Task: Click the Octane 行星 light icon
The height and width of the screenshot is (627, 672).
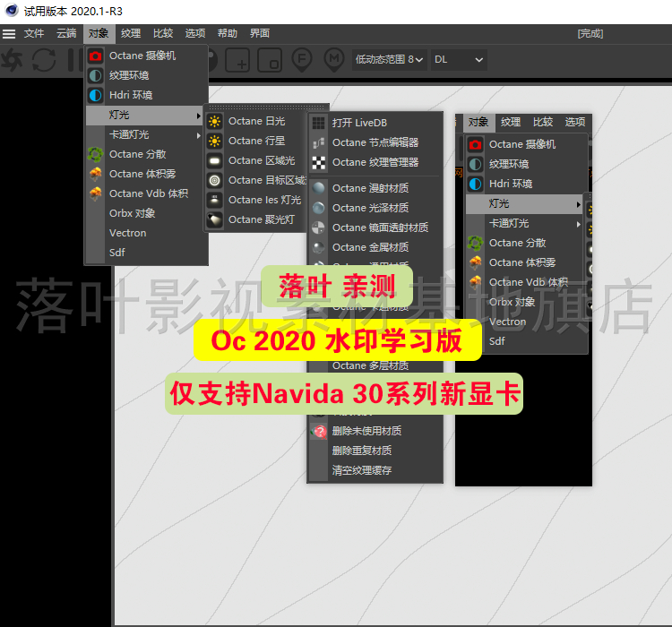Action: click(215, 141)
